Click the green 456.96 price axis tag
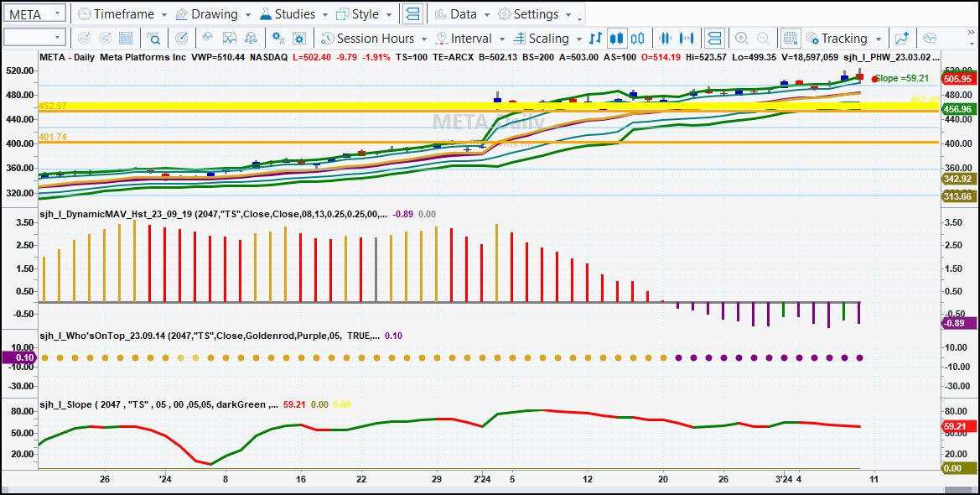Viewport: 980px width, 495px height. point(957,109)
